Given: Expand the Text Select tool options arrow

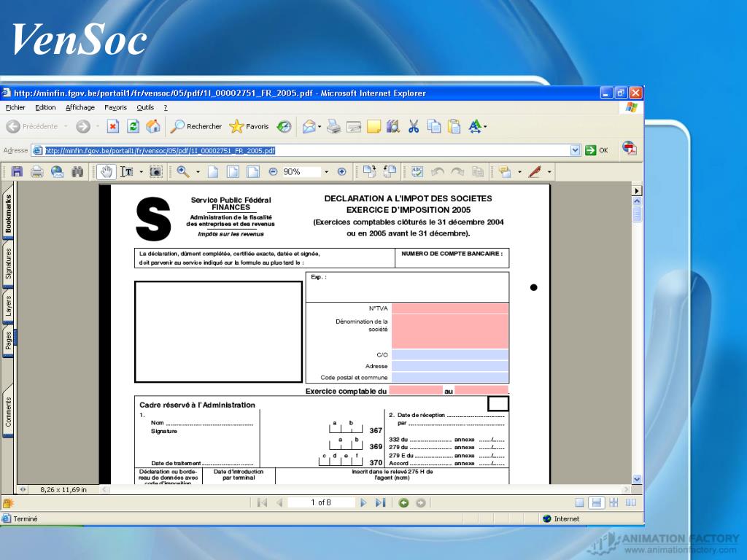Looking at the screenshot, I should pos(141,172).
